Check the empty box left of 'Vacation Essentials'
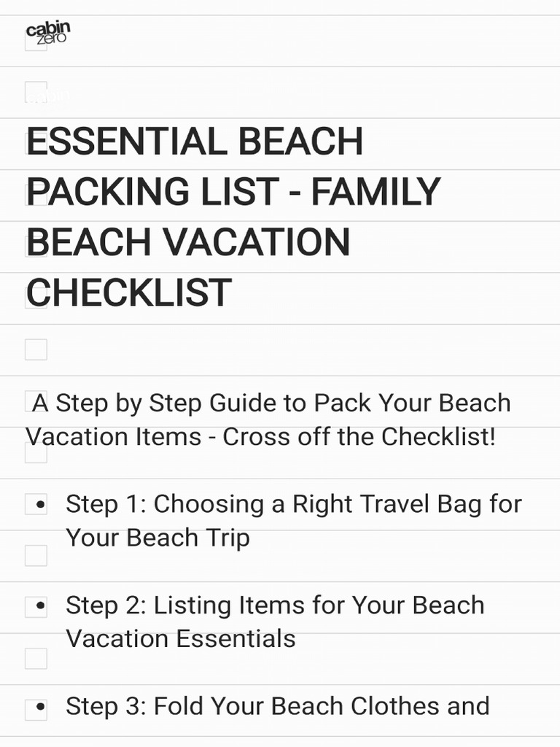The height and width of the screenshot is (747, 560). (x=36, y=659)
